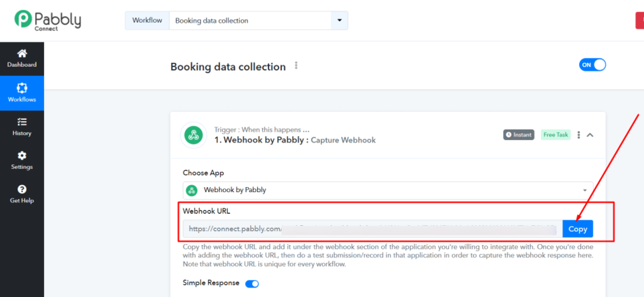Click the Instant trigger badge
This screenshot has height=297, width=644.
[x=519, y=134]
